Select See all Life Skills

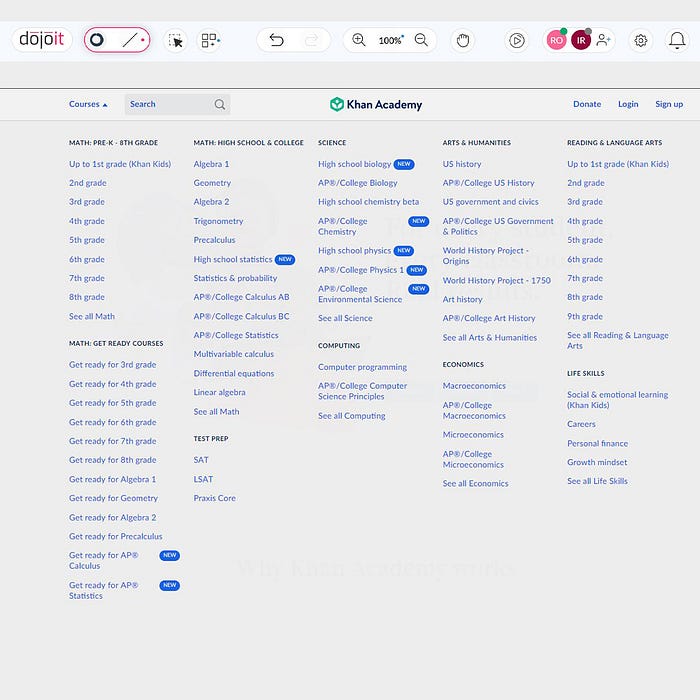coord(597,481)
